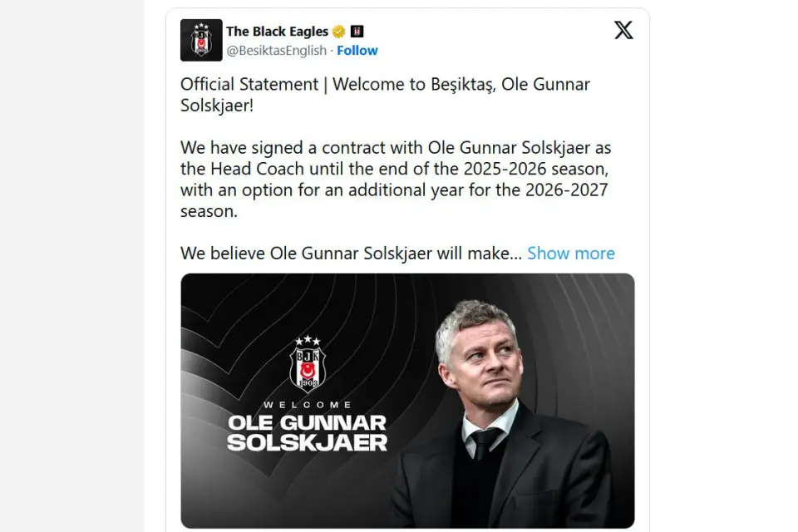Click the WELCOME caption in the graphic
Image resolution: width=798 pixels, height=532 pixels.
pyautogui.click(x=308, y=405)
